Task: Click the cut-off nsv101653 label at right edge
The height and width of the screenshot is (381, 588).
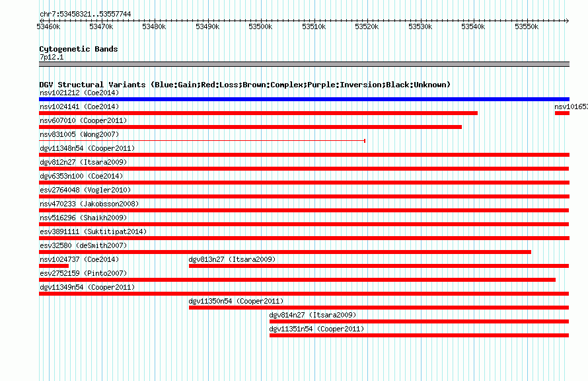Action: tap(571, 106)
